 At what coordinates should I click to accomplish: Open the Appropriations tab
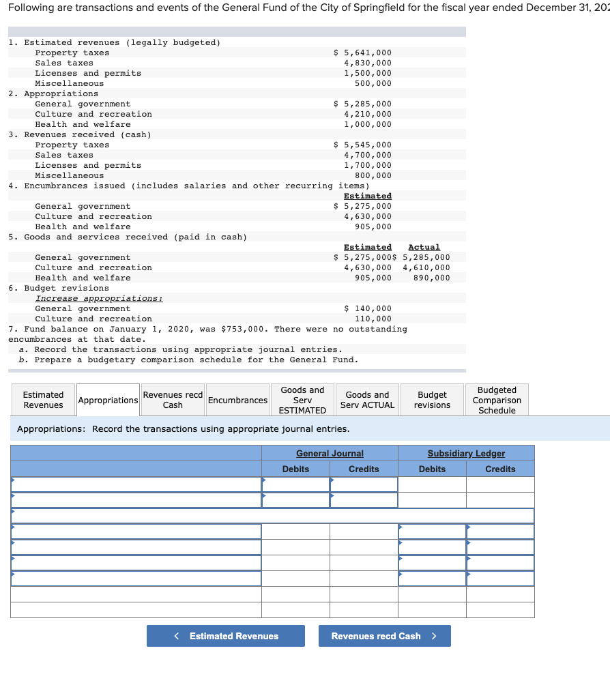[x=107, y=399]
